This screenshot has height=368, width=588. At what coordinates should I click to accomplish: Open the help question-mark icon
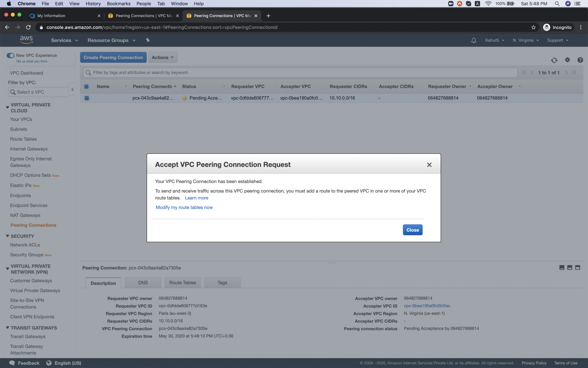pos(580,60)
